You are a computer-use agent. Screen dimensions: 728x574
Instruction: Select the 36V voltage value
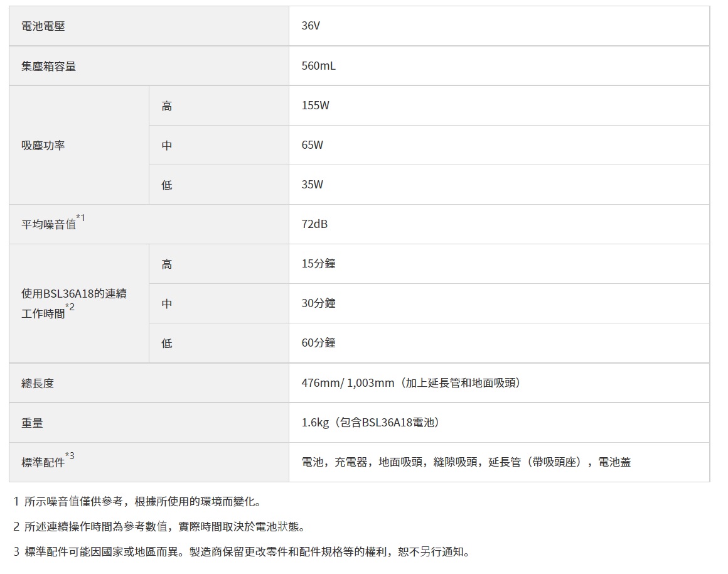(x=311, y=26)
